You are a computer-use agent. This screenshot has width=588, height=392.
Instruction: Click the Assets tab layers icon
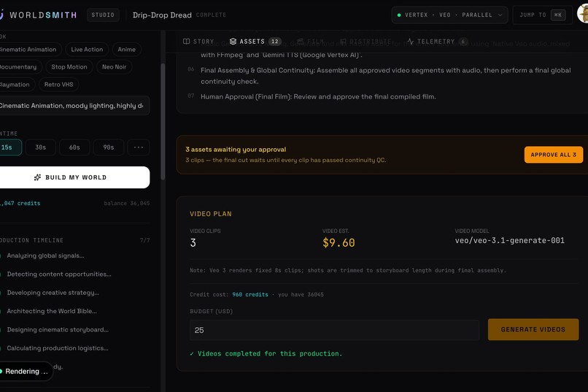[x=233, y=42]
